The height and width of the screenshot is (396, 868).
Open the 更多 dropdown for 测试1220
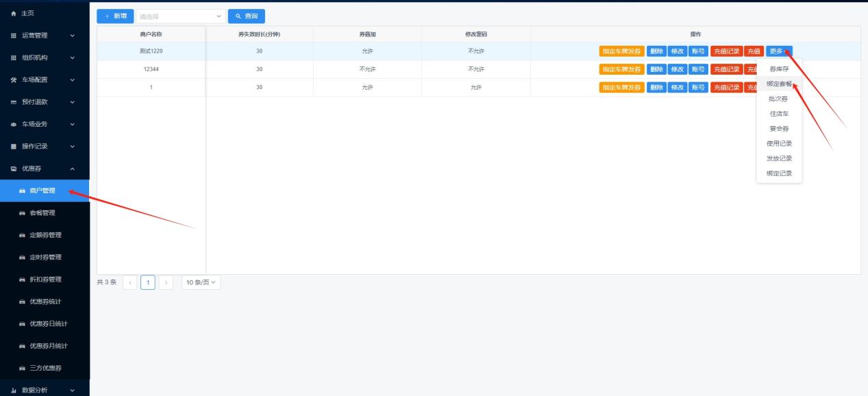point(779,51)
